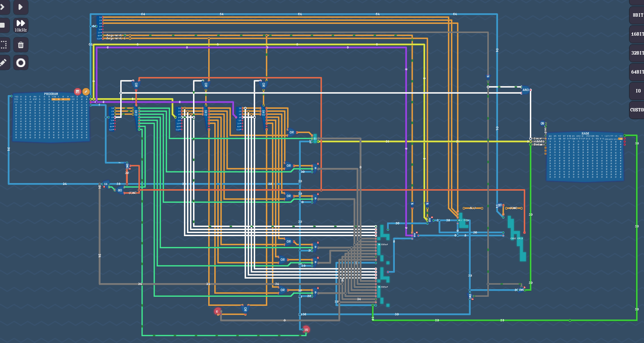Click orange edit icon above PROGRAM

(x=86, y=91)
